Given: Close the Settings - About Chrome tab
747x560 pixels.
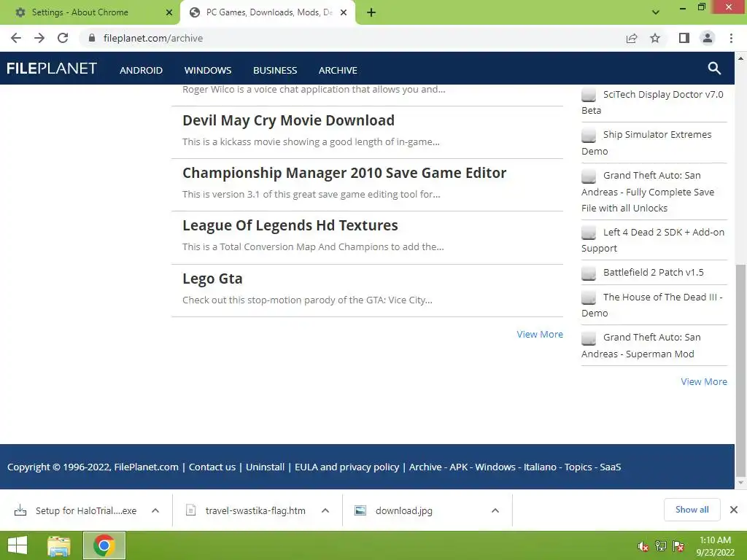Looking at the screenshot, I should click(x=169, y=12).
